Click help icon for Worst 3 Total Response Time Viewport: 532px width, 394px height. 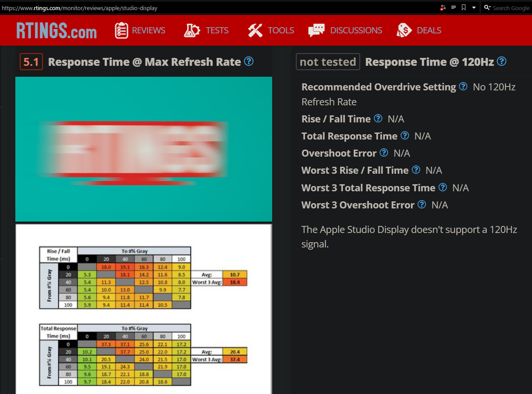[443, 187]
